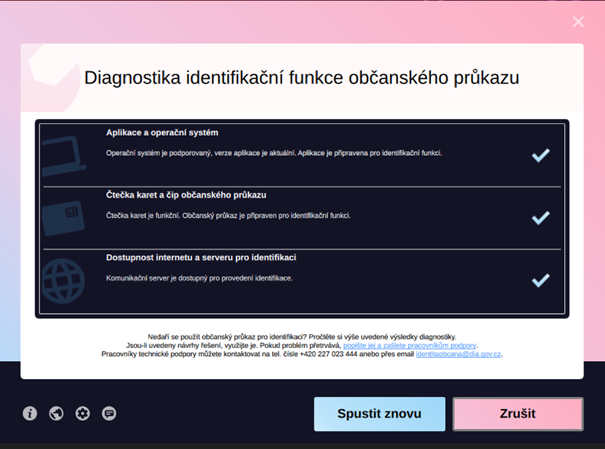
Task: Click text 'Operační systém je podporovaný'
Action: [x=159, y=153]
